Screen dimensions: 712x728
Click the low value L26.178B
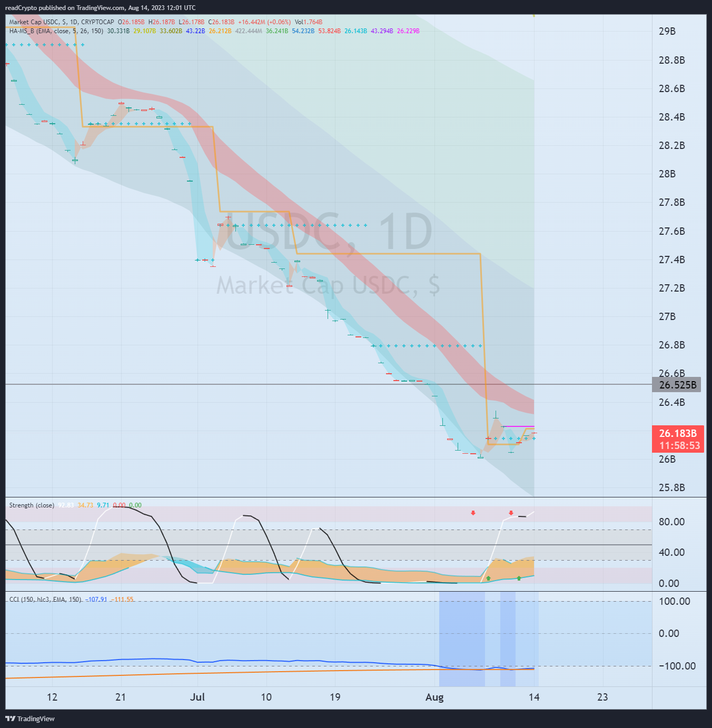(192, 22)
